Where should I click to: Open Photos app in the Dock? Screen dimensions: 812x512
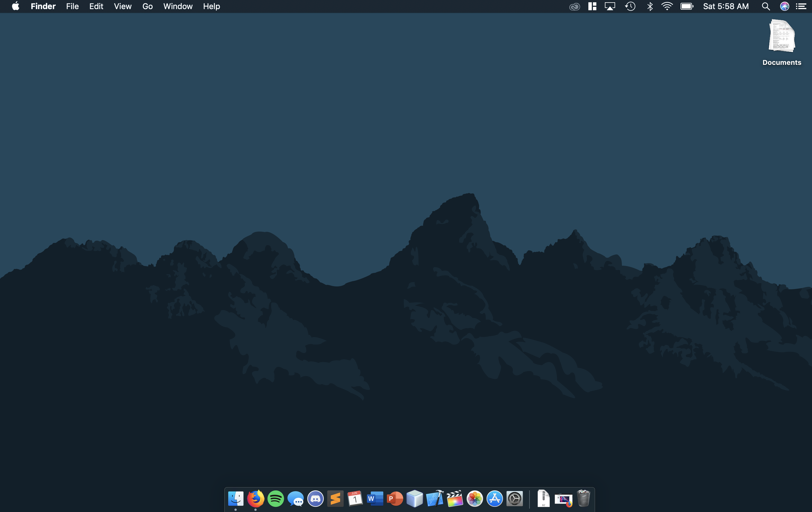pos(475,499)
